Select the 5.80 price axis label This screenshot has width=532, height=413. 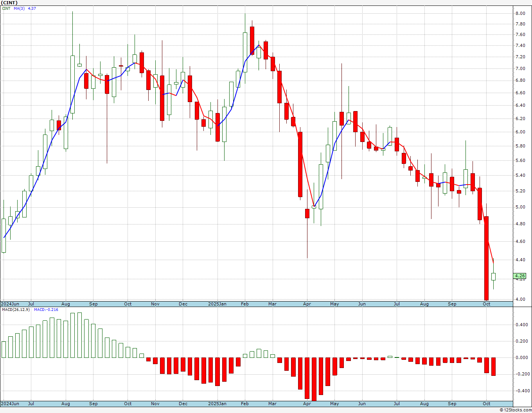520,146
